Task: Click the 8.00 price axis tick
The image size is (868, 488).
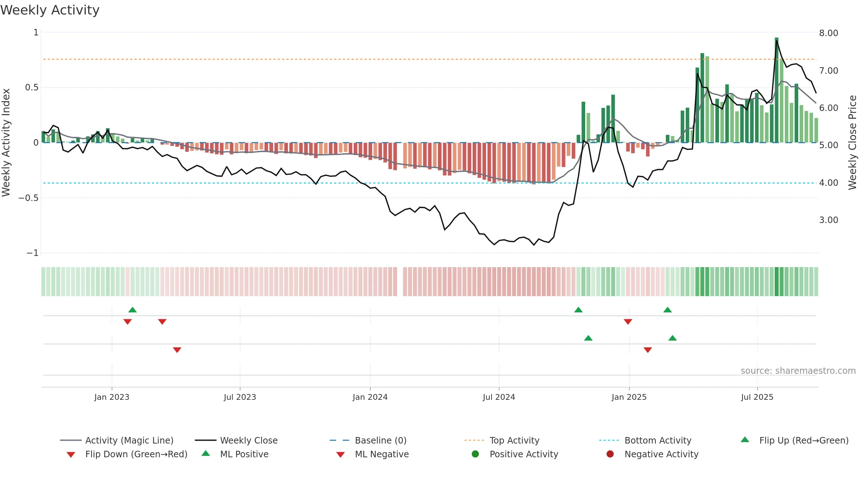Action: [829, 33]
